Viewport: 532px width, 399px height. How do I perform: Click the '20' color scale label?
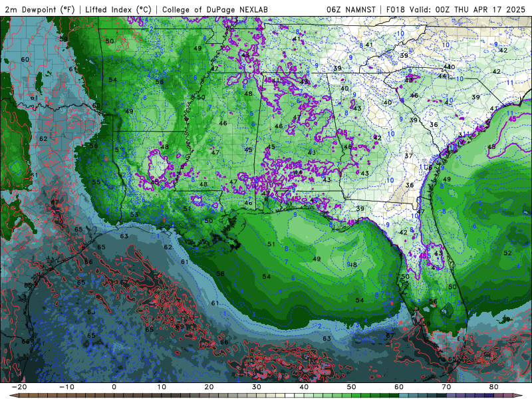(x=209, y=387)
